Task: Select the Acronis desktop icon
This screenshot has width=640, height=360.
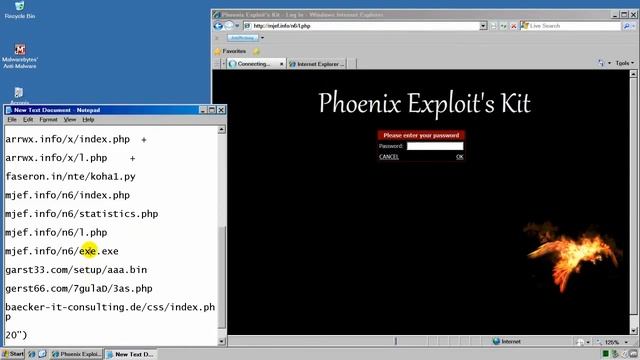Action: (x=19, y=95)
